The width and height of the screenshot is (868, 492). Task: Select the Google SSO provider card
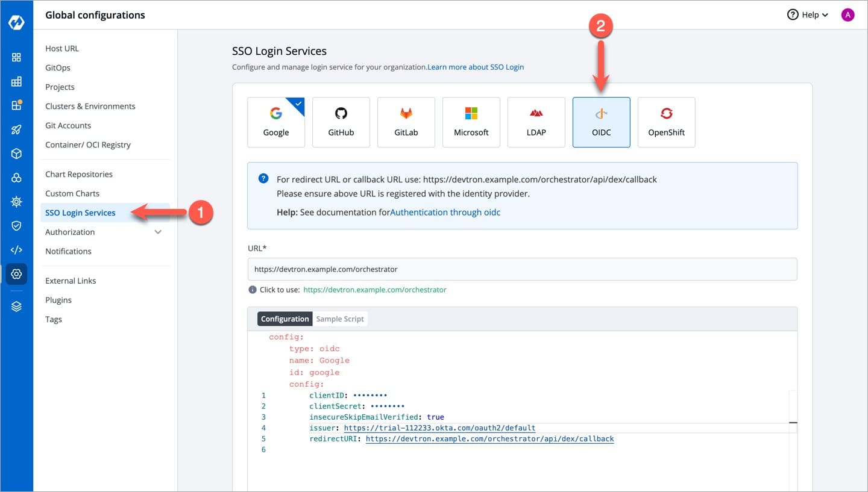tap(276, 122)
